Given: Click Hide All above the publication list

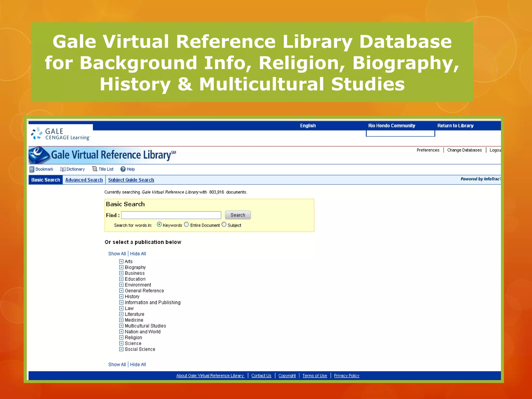Looking at the screenshot, I should point(138,254).
